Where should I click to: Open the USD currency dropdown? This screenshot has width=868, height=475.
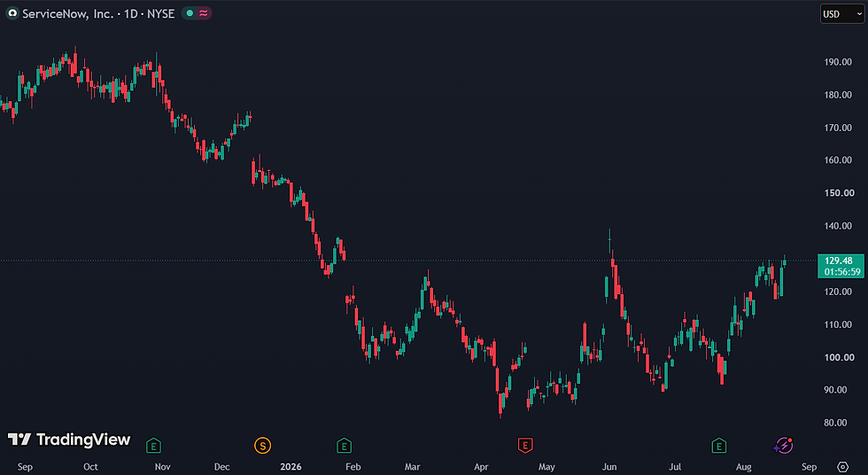point(842,14)
